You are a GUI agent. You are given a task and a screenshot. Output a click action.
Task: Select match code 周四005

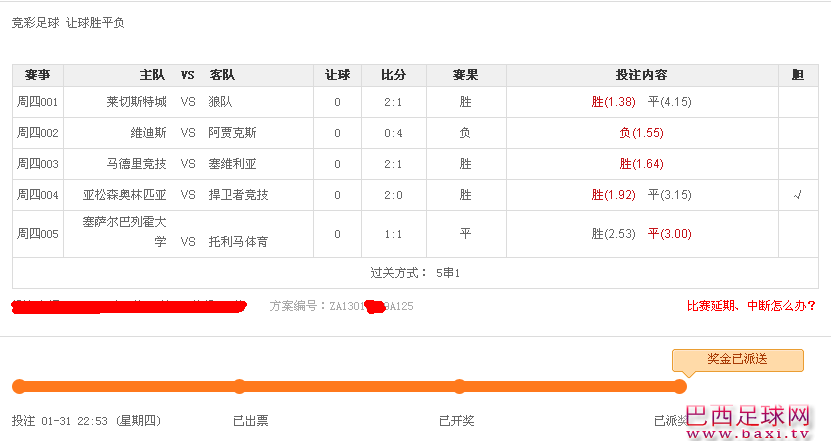click(38, 234)
